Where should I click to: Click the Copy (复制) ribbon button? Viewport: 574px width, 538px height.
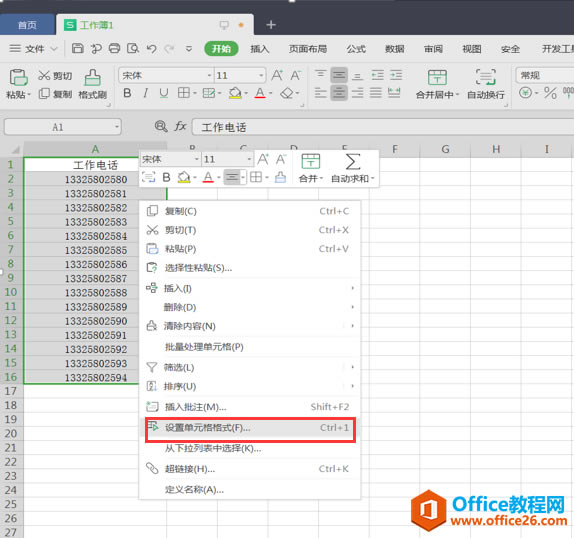55,94
